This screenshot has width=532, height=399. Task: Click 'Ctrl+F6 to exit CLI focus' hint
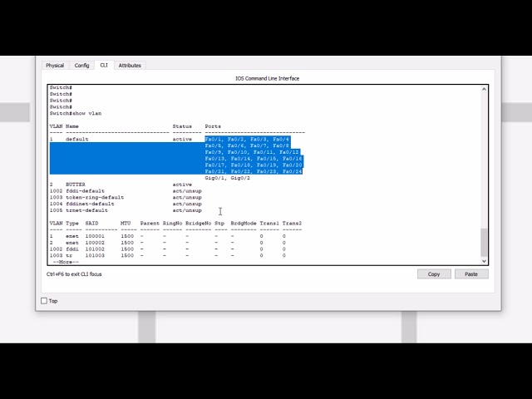74,274
